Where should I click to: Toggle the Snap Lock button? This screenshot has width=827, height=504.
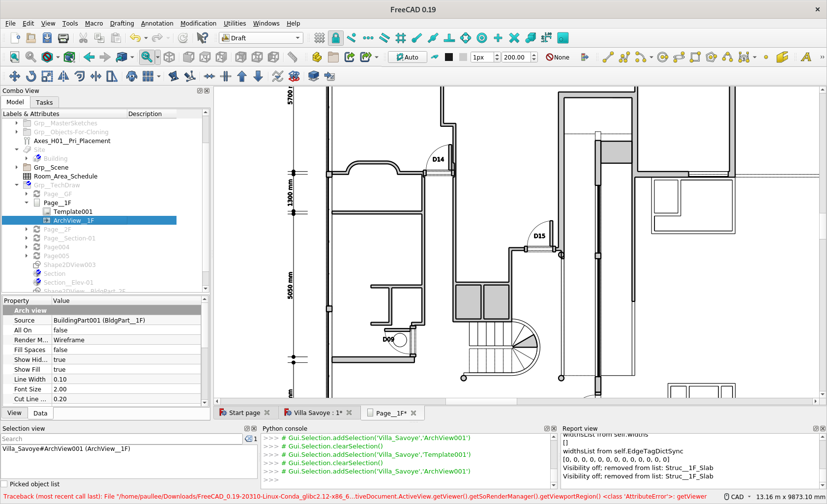pyautogui.click(x=336, y=38)
